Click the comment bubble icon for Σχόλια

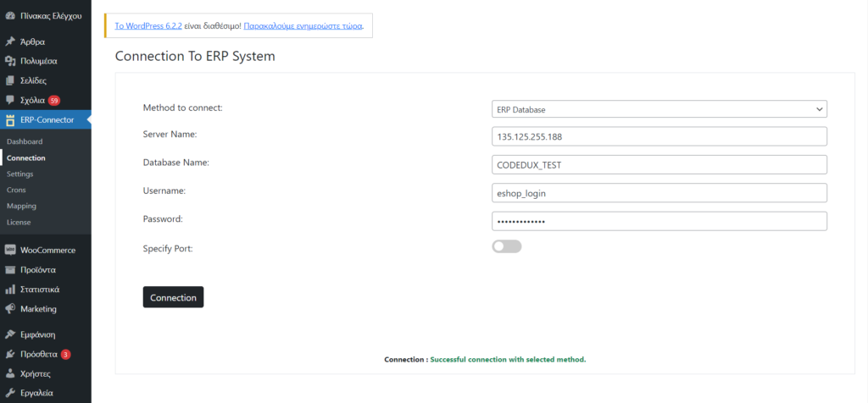[9, 100]
